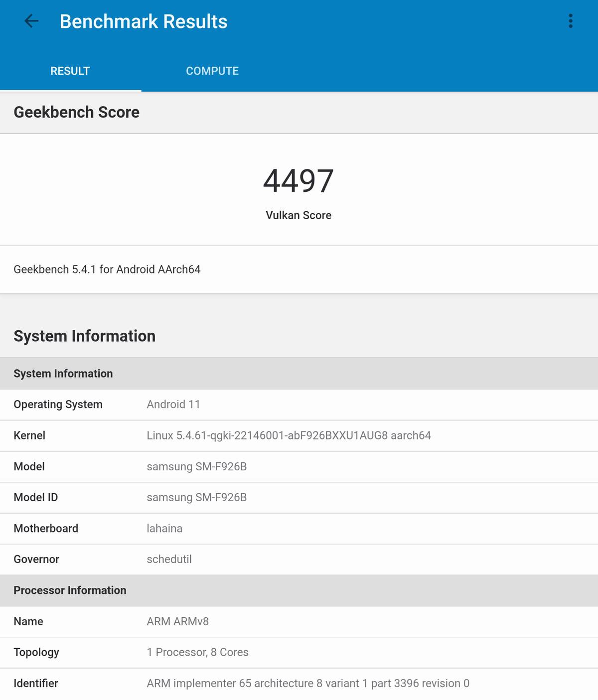Select the 4497 Vulkan score number
This screenshot has height=700, width=598.
click(x=299, y=181)
